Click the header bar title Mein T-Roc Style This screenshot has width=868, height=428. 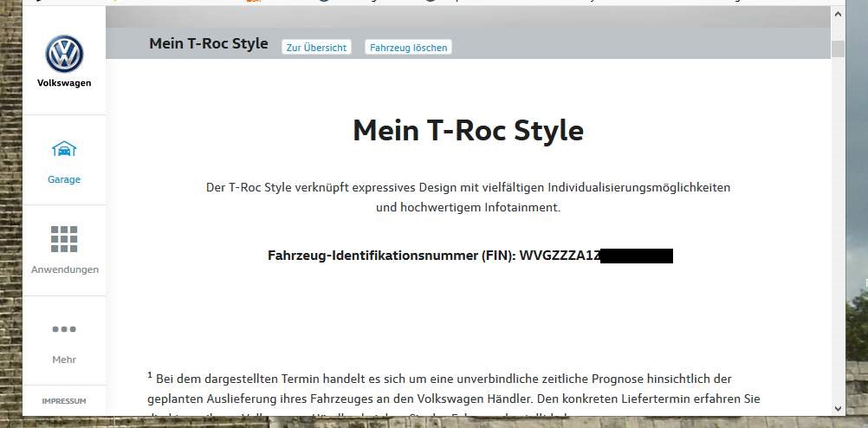coord(209,43)
